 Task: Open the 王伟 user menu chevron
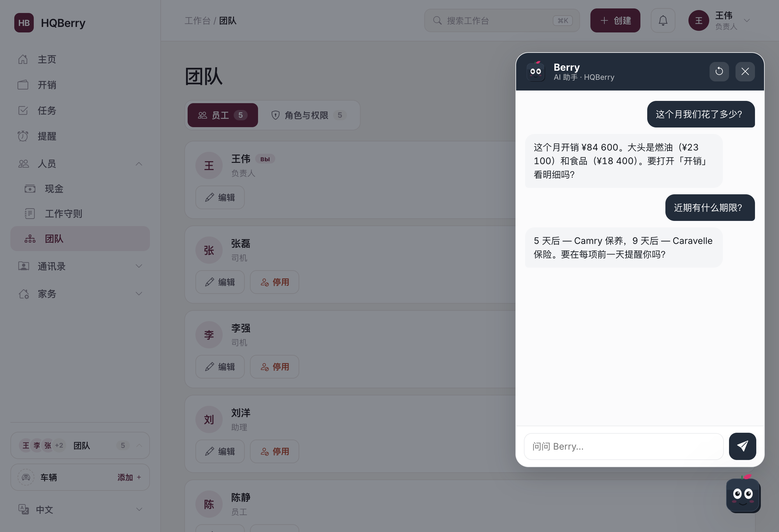pyautogui.click(x=747, y=20)
